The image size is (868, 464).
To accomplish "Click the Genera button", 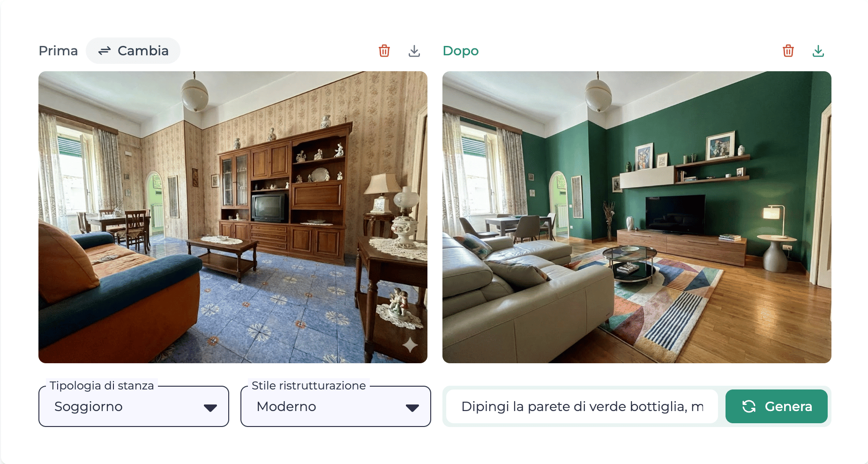I will coord(777,406).
